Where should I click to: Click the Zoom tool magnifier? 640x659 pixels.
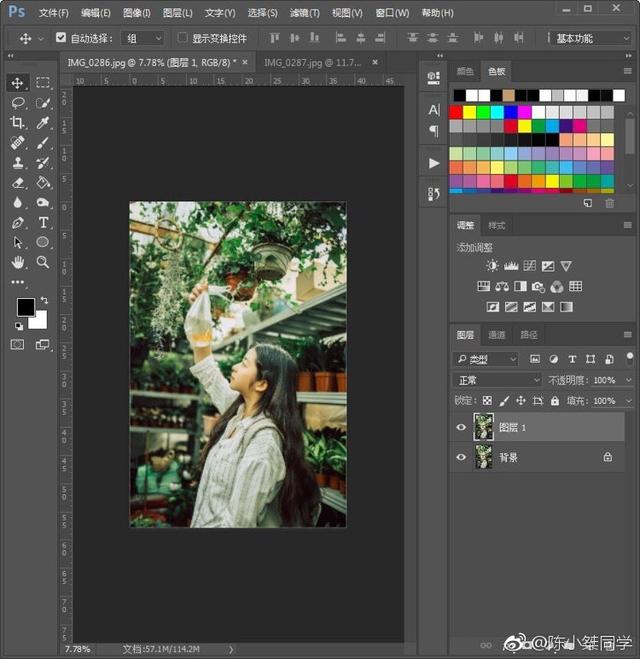43,262
